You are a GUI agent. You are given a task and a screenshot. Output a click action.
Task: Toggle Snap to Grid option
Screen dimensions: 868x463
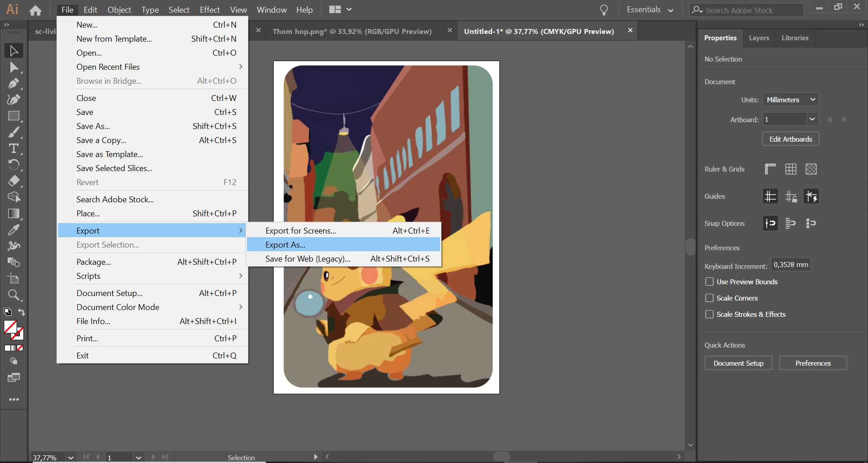(791, 223)
